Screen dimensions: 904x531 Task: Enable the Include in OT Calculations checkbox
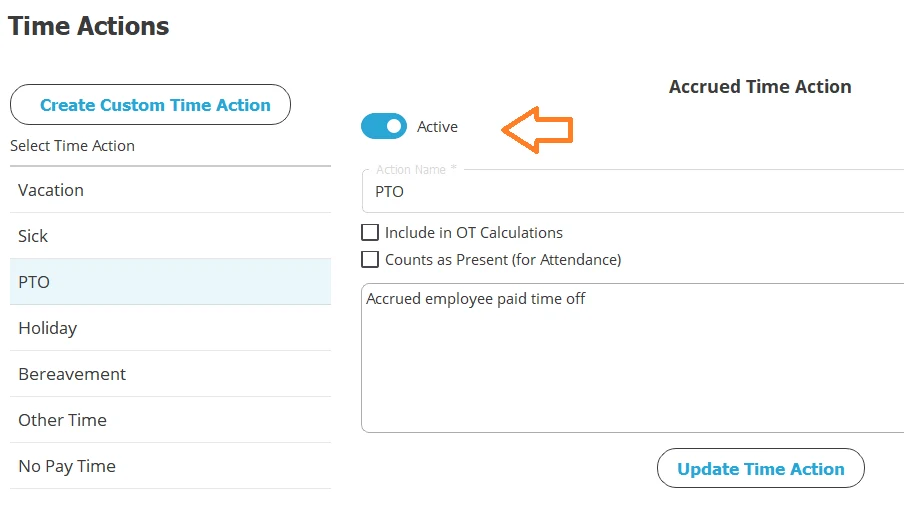[370, 233]
